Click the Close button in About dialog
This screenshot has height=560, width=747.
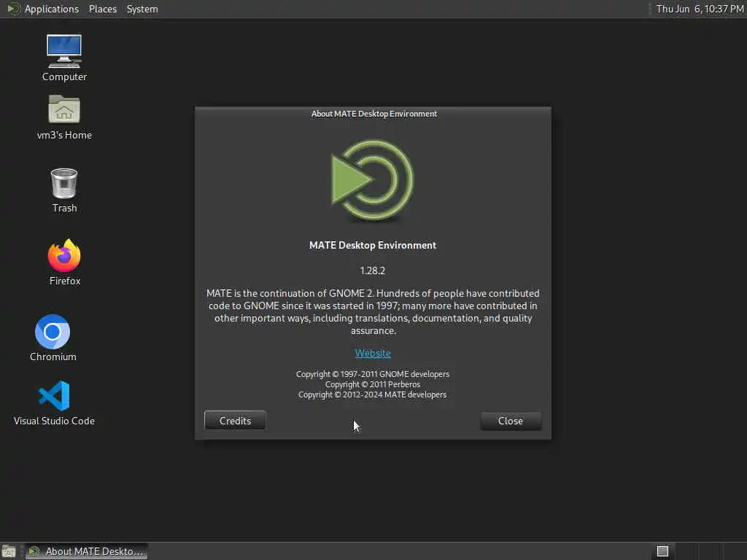(x=511, y=421)
